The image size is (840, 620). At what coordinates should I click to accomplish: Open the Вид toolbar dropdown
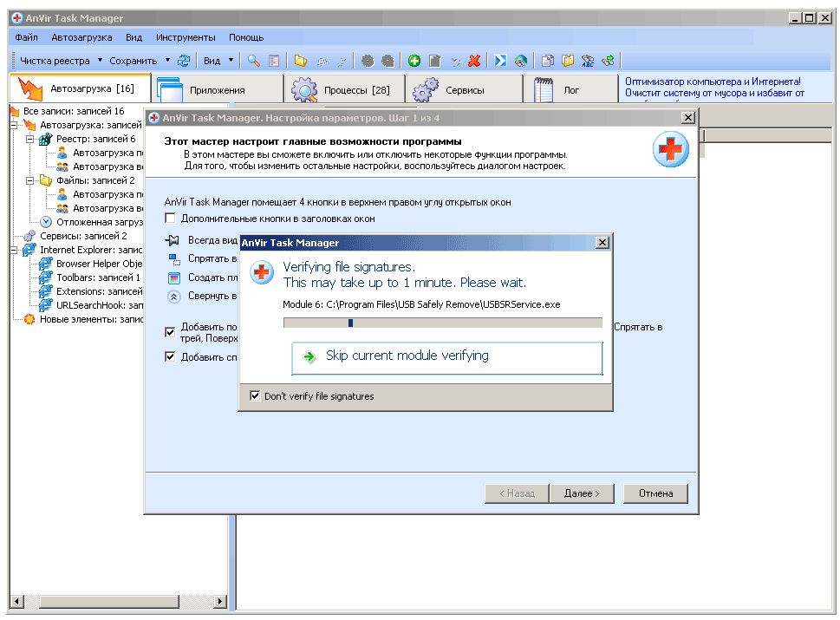[231, 61]
